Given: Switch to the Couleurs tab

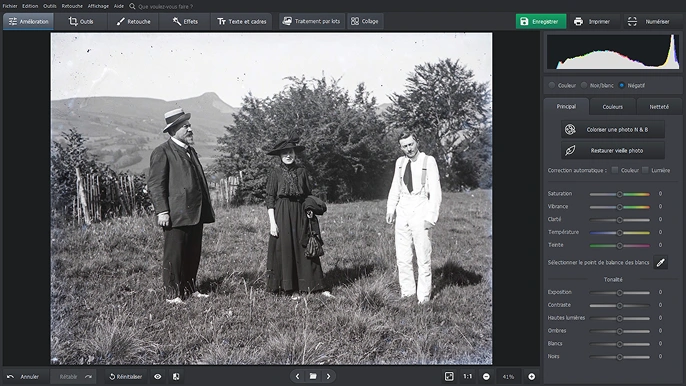Looking at the screenshot, I should pos(612,107).
